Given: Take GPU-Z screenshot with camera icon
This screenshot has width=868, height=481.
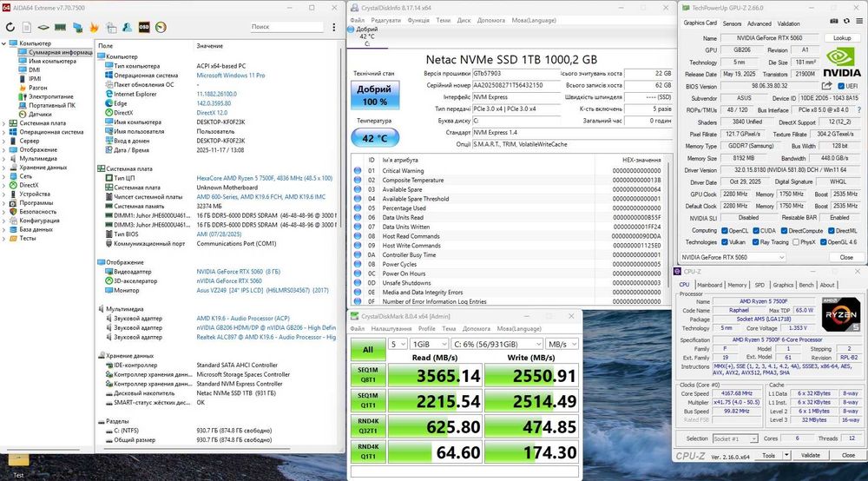Looking at the screenshot, I should click(833, 21).
